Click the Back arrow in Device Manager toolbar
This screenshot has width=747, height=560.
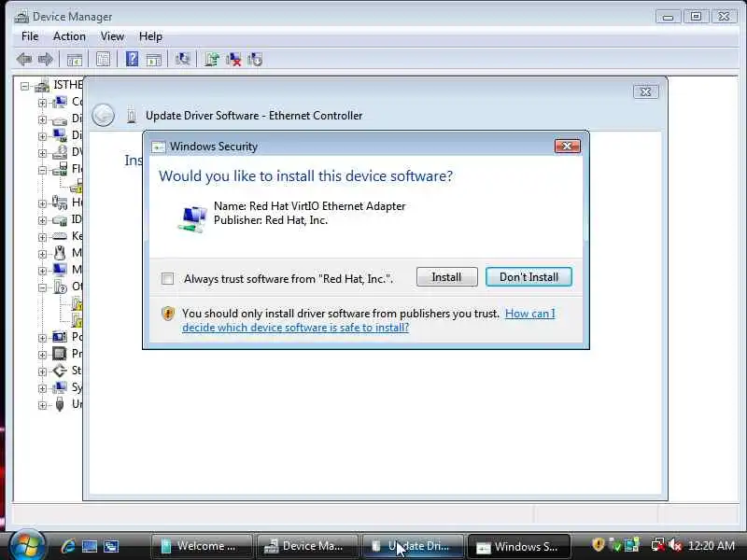(24, 60)
